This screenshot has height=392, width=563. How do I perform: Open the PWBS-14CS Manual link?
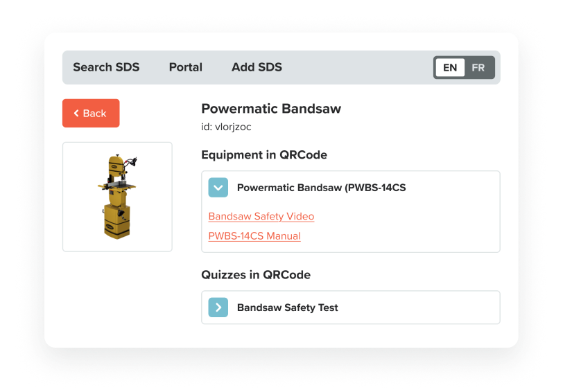(x=254, y=236)
